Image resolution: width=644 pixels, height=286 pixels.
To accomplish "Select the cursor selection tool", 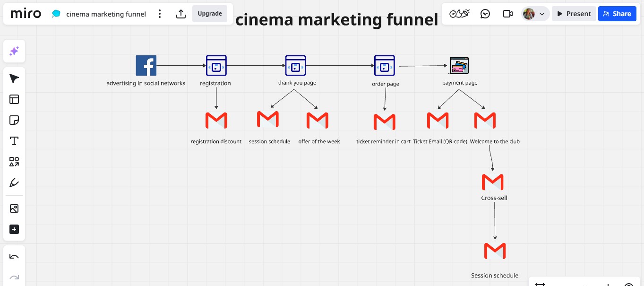I will (14, 78).
